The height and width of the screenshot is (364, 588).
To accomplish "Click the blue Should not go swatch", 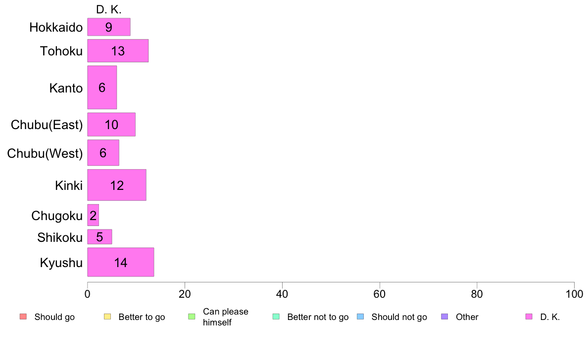I will (360, 317).
